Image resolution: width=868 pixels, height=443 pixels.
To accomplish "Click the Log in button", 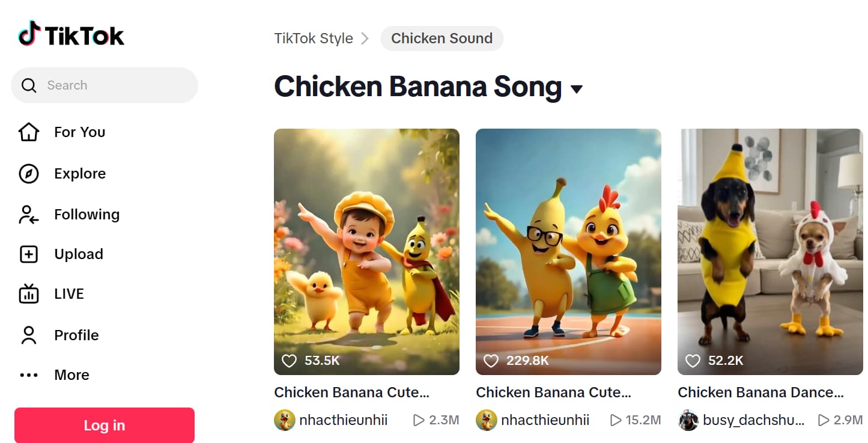I will (x=103, y=424).
